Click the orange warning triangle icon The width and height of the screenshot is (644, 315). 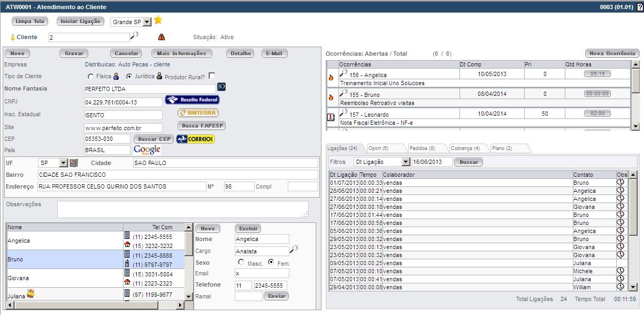point(162,37)
